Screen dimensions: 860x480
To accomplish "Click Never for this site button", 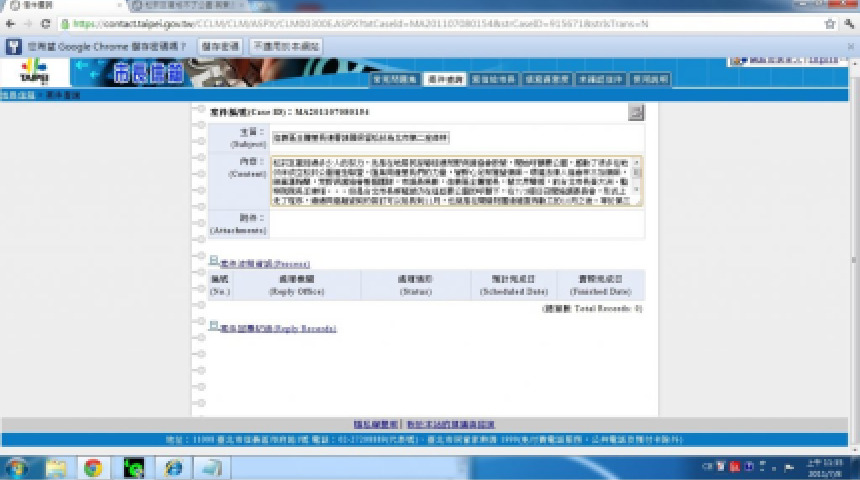I will coord(286,46).
